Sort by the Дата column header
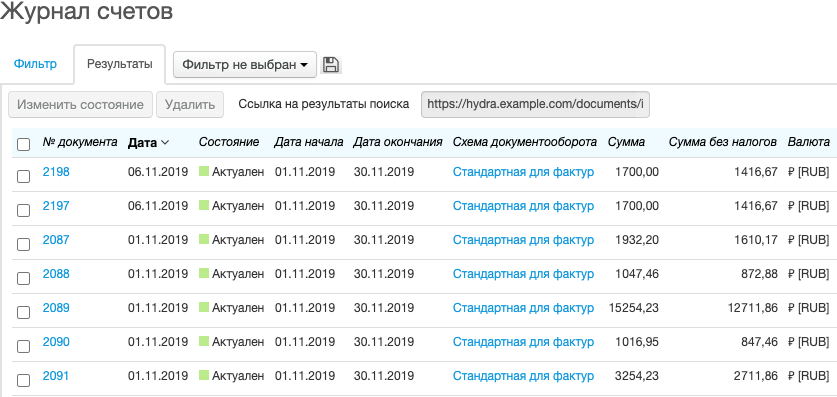Screen dimensions: 837x397 tap(148, 142)
